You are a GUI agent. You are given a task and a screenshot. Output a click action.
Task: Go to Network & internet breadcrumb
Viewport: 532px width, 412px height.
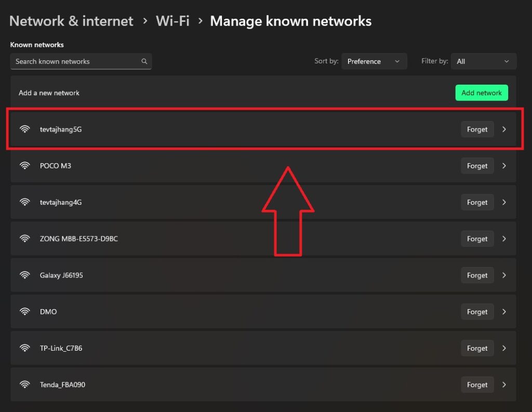tap(71, 21)
